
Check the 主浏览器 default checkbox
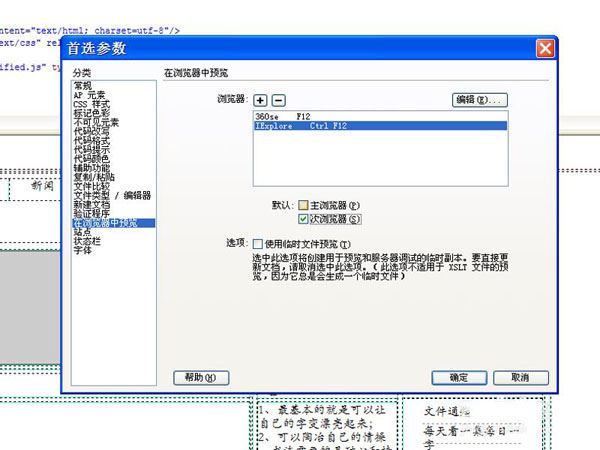303,205
